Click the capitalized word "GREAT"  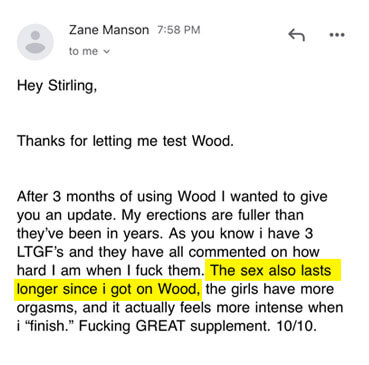[160, 325]
